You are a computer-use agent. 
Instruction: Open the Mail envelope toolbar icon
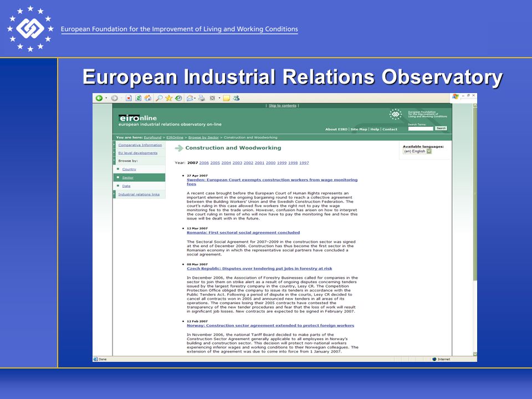(190, 98)
